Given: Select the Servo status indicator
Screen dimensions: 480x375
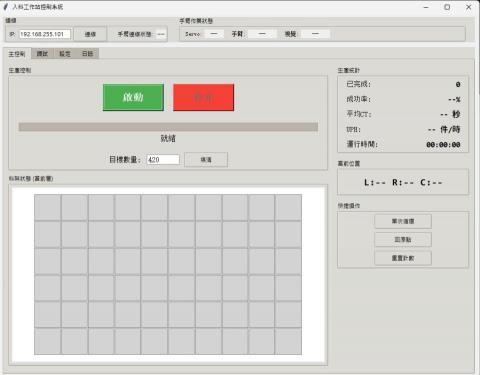Looking at the screenshot, I should (x=214, y=34).
